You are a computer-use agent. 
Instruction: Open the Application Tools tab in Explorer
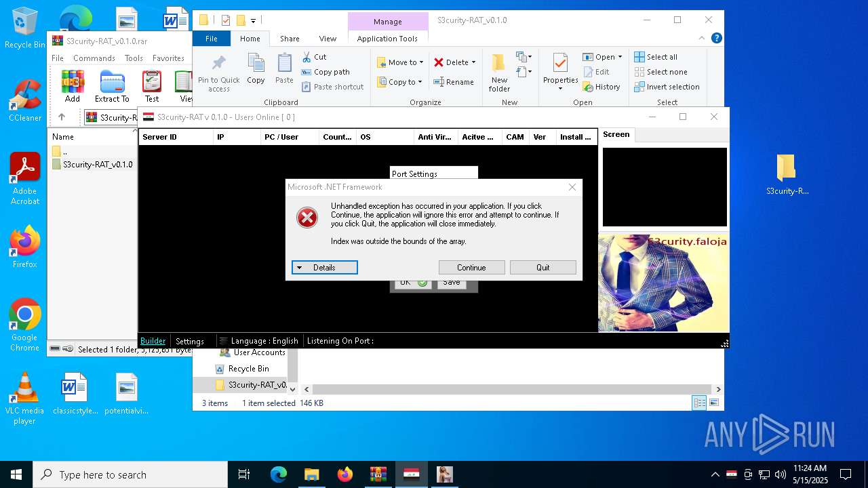point(387,39)
